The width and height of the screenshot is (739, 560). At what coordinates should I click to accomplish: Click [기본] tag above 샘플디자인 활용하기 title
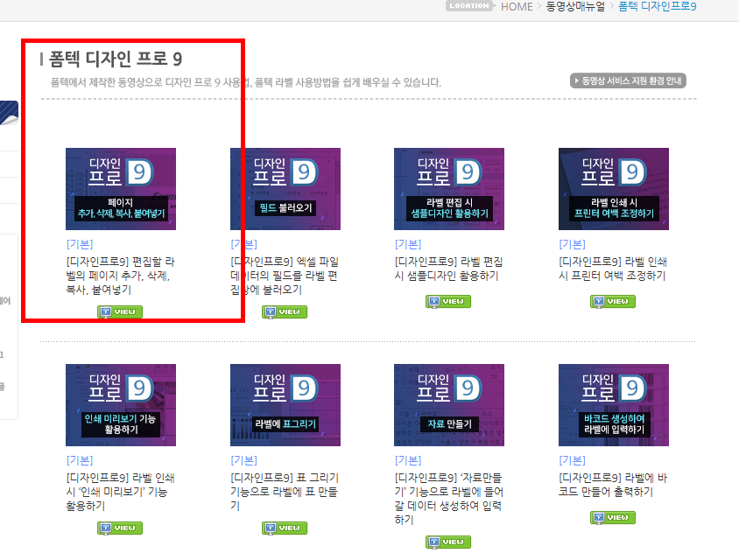click(x=408, y=244)
